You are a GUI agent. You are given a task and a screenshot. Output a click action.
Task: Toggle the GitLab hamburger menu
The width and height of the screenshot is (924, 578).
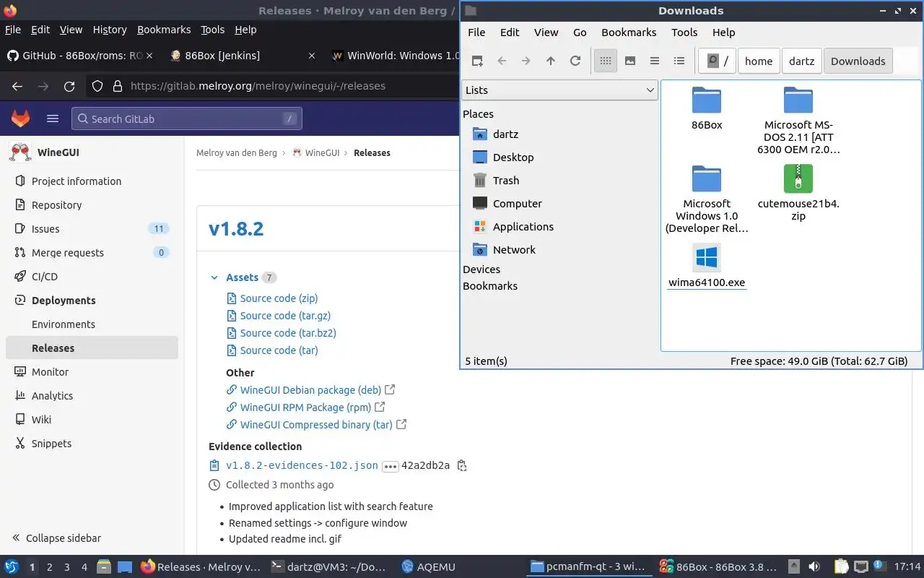(x=53, y=118)
